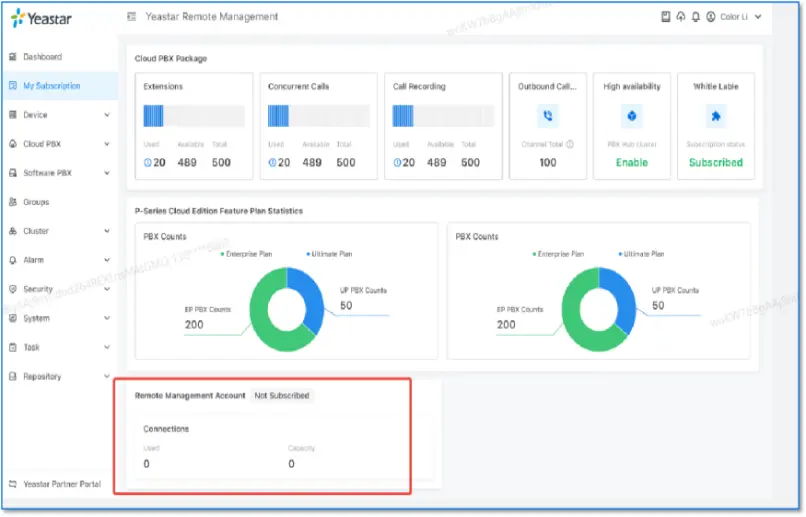Click the Extensions usage progress bar

pos(194,116)
